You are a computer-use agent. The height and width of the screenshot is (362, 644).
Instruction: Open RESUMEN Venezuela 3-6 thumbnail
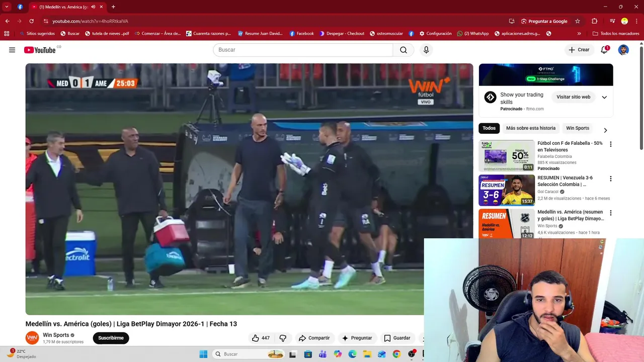click(507, 190)
